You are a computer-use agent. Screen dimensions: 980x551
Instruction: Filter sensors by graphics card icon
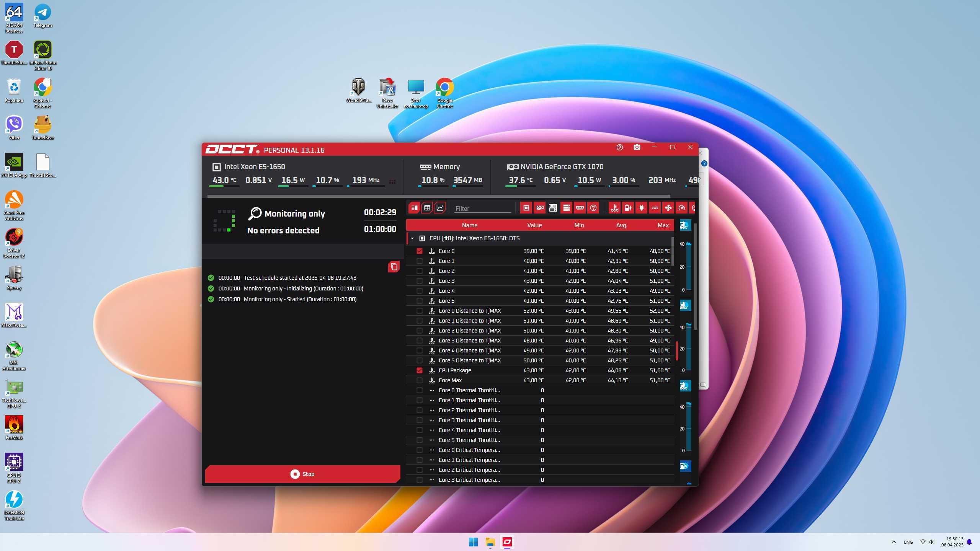click(x=540, y=208)
